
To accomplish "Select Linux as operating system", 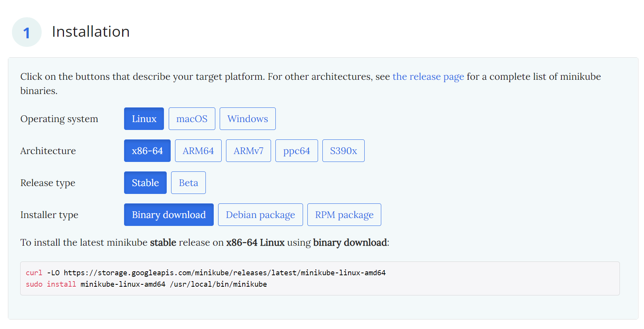I will click(144, 118).
